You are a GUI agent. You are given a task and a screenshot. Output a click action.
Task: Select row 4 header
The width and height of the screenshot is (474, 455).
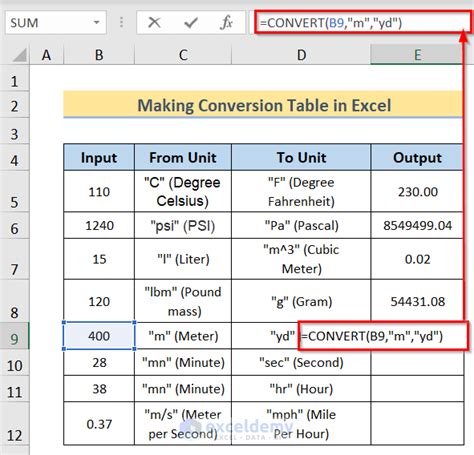coord(14,157)
